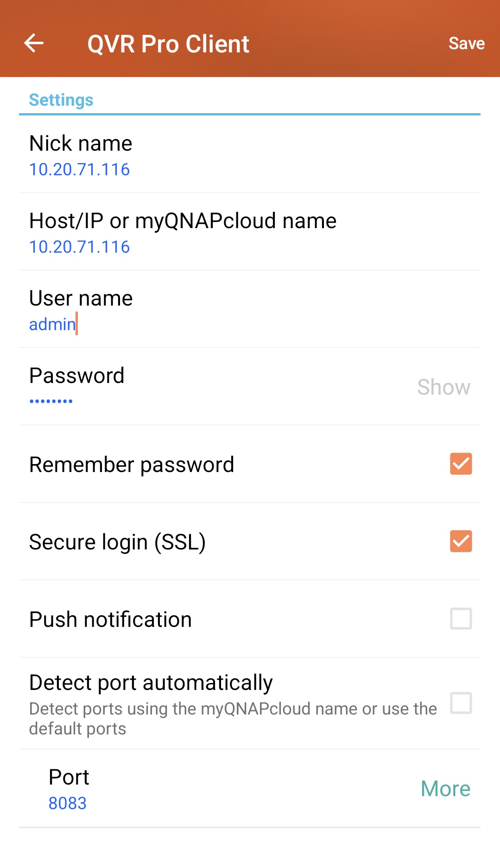Tap the Remember password label

click(x=132, y=465)
